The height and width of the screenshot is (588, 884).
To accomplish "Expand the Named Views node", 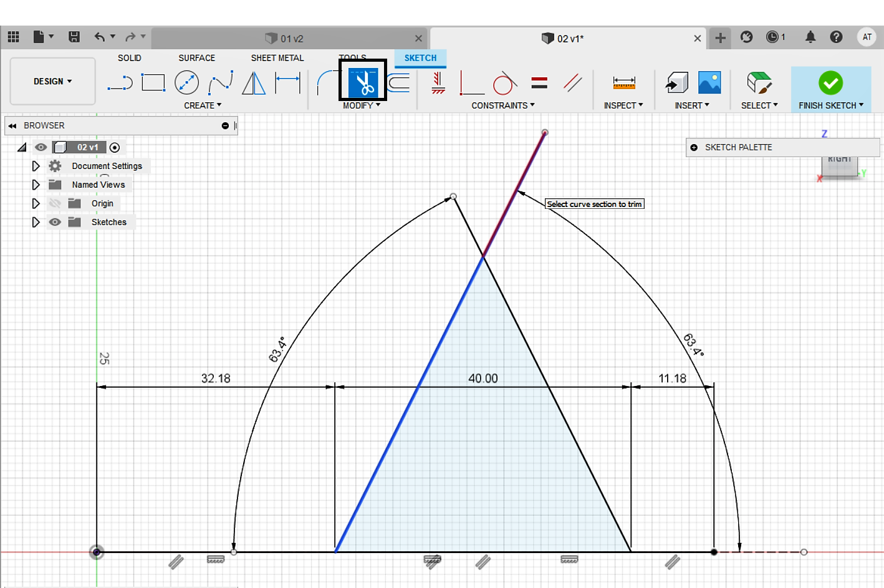I will (x=36, y=185).
